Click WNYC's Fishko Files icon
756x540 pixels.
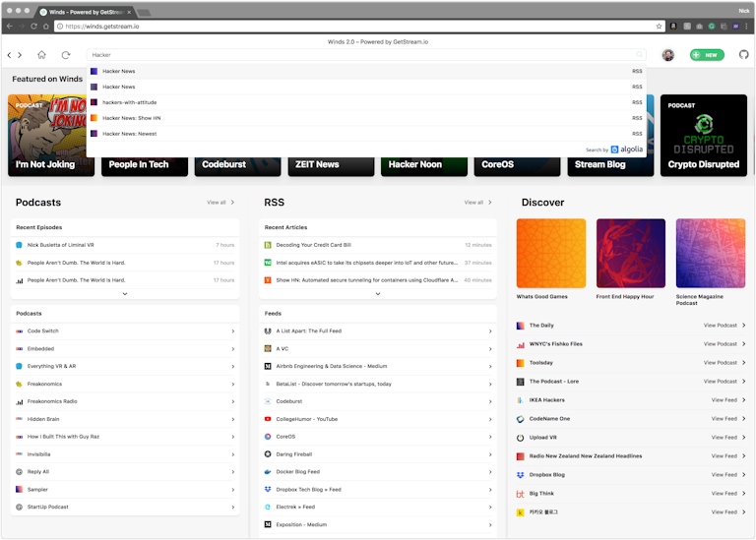click(x=520, y=344)
